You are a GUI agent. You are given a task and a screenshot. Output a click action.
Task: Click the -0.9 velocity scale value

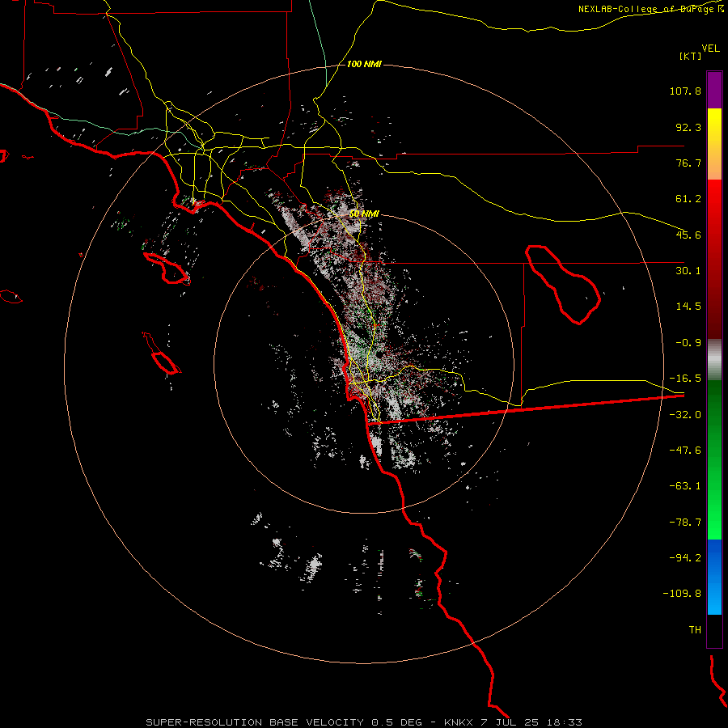pyautogui.click(x=688, y=343)
